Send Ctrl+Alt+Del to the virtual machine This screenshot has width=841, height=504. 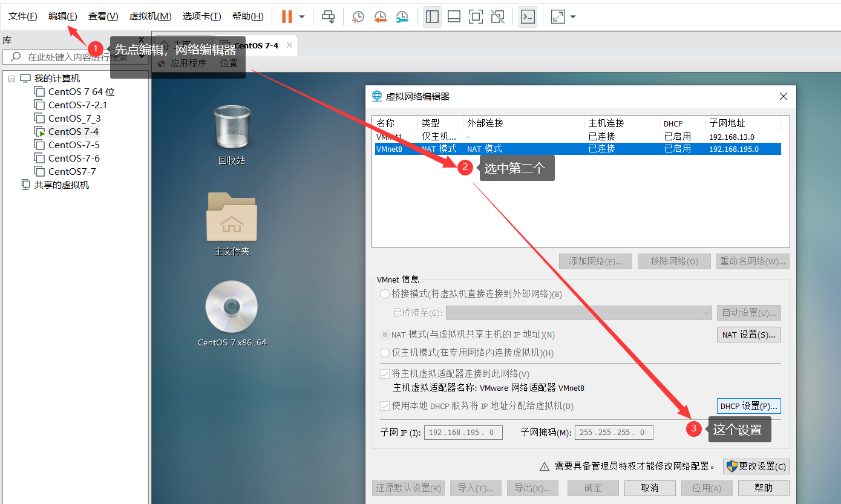329,17
